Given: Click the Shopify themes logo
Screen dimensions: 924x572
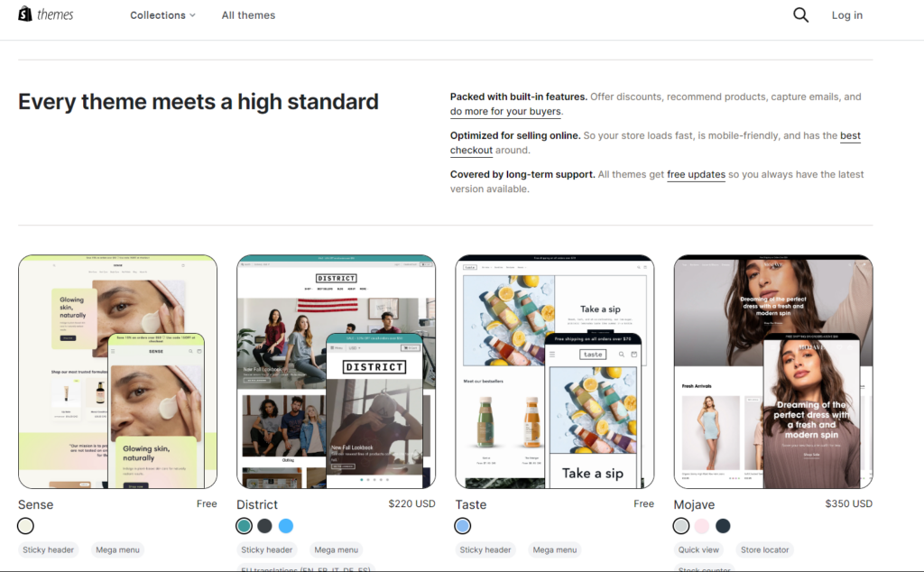Looking at the screenshot, I should click(x=45, y=14).
